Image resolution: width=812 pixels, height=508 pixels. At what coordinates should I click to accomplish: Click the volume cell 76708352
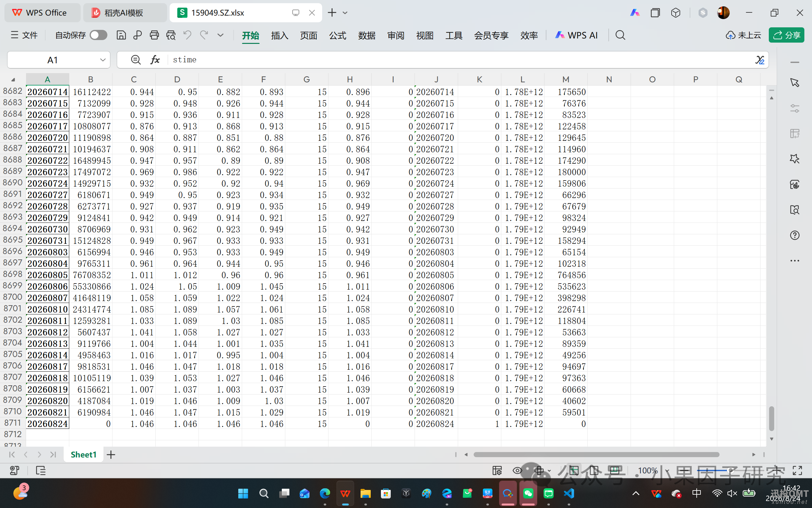pos(91,275)
